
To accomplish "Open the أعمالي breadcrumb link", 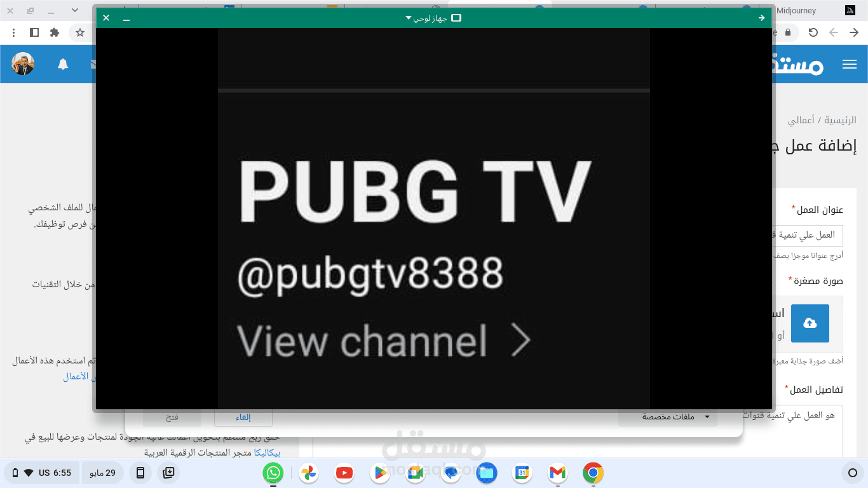I will [801, 120].
